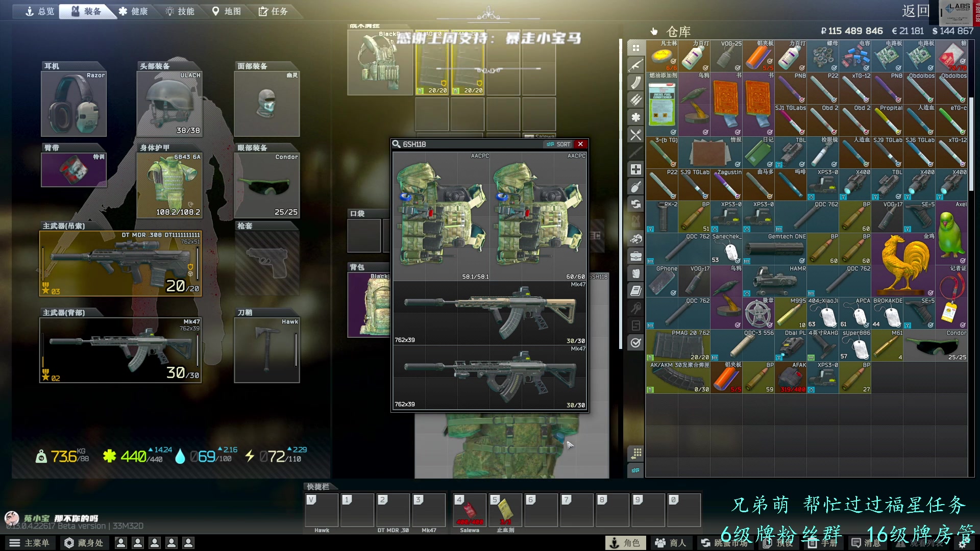The width and height of the screenshot is (980, 551).
Task: Select the Razor headset in the earpiece slot
Action: click(x=73, y=104)
